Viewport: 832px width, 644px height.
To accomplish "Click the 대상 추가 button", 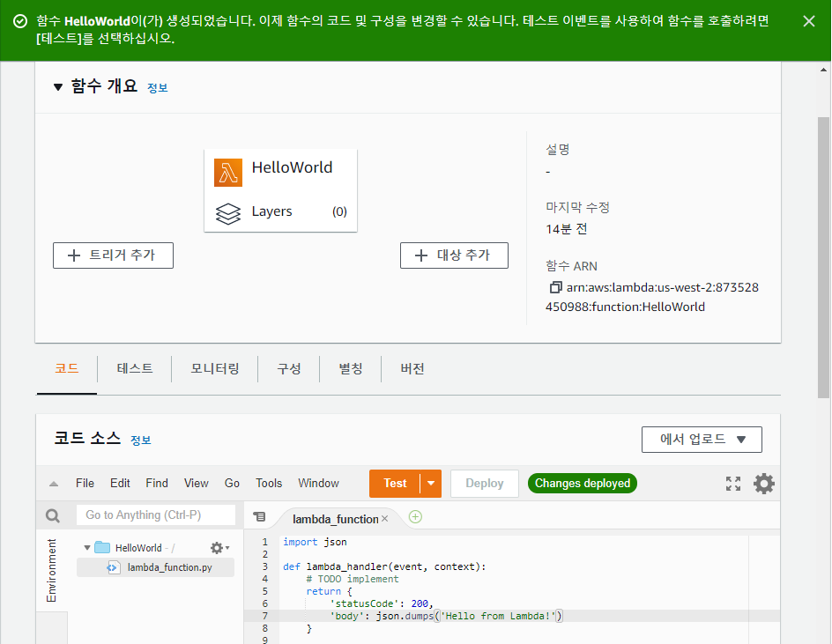I will pos(454,255).
